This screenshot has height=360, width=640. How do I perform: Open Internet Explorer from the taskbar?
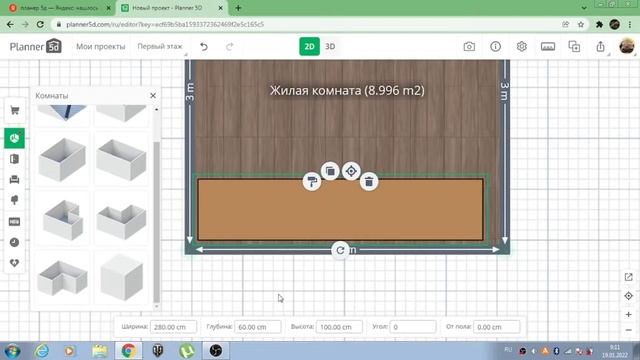tap(41, 351)
